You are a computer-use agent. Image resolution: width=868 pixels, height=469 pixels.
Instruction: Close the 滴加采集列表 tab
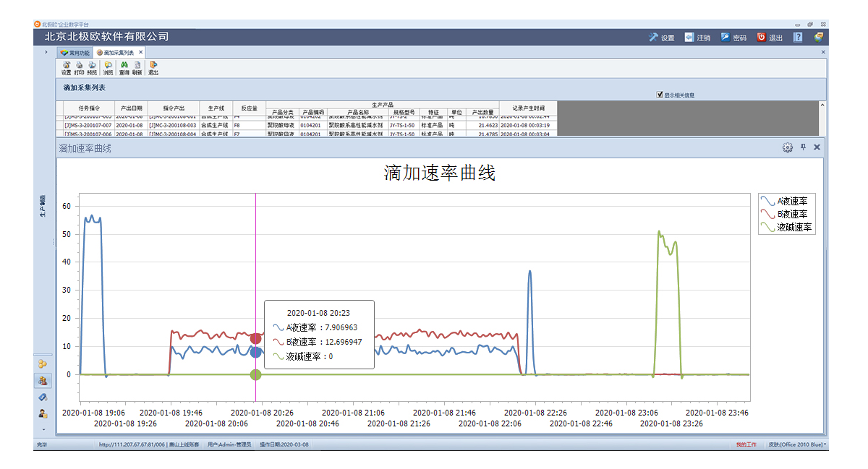point(141,52)
